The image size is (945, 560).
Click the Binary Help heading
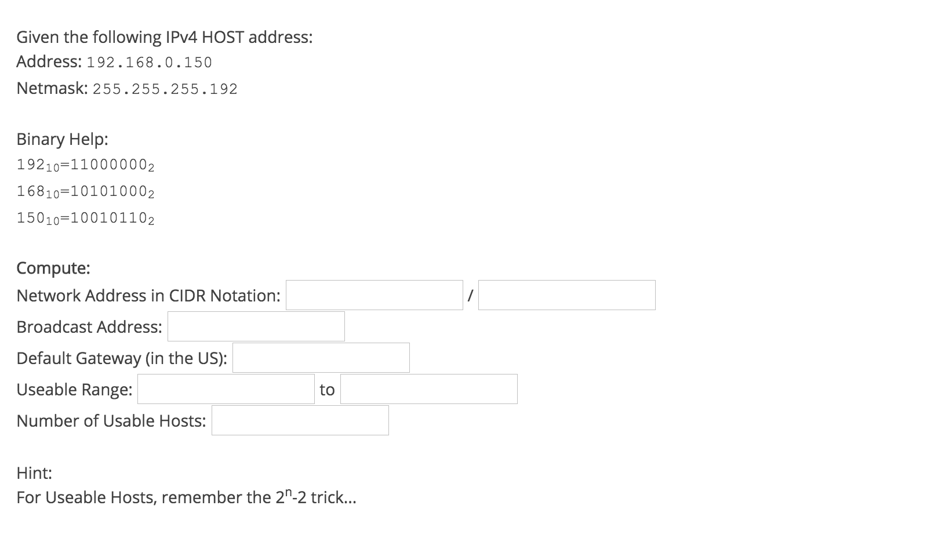tap(62, 139)
